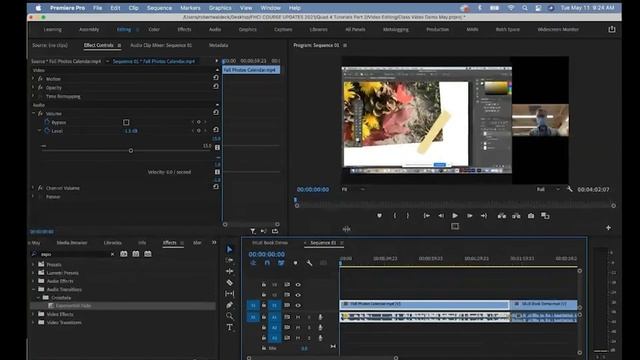The width and height of the screenshot is (640, 360).
Task: Reset Channel Volume effect
Action: [216, 186]
